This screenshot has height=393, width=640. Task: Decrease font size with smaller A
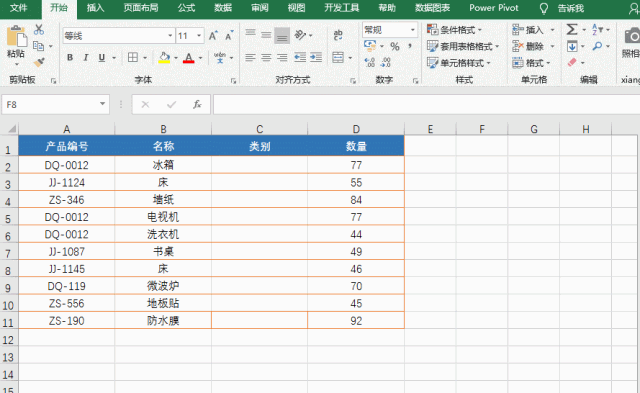[x=229, y=36]
